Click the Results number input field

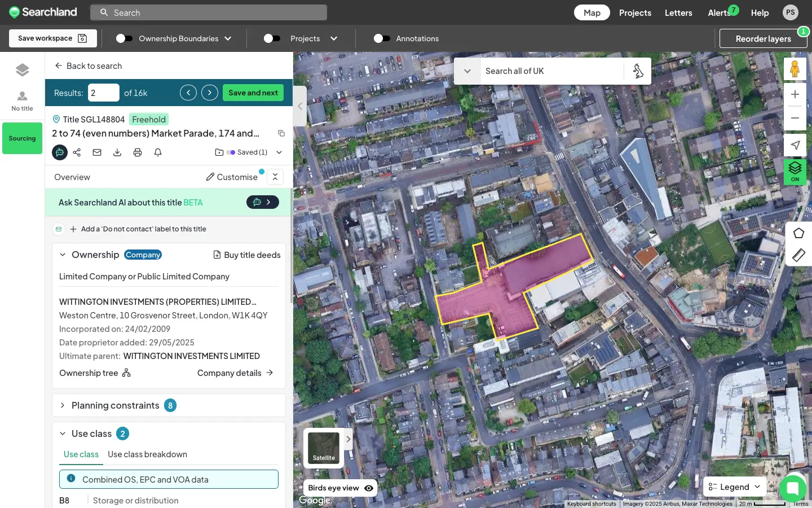point(104,93)
